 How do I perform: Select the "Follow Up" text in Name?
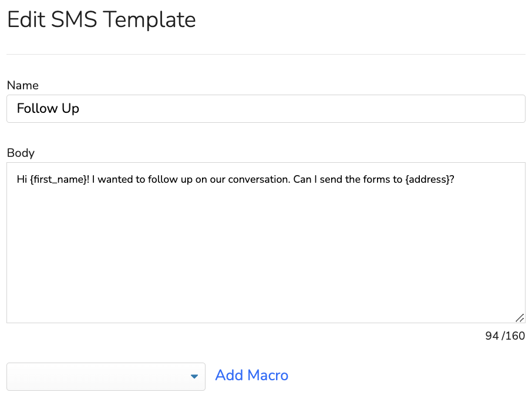tap(48, 109)
